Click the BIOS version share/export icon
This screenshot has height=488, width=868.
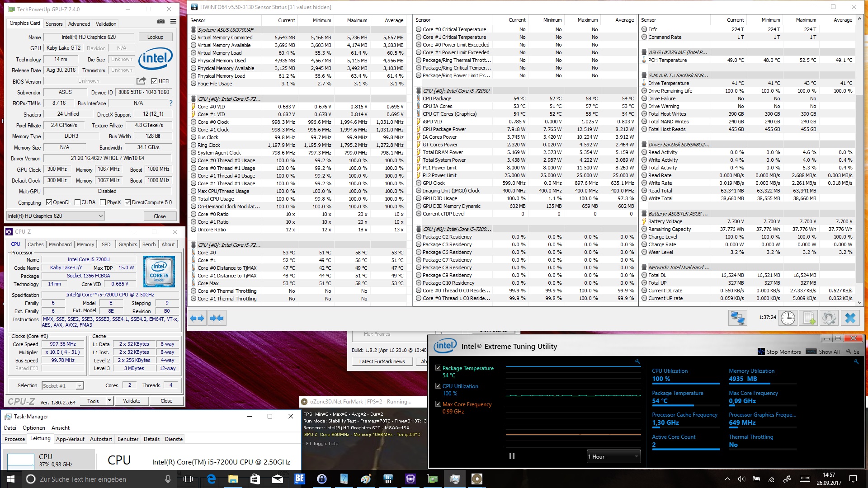pyautogui.click(x=142, y=81)
